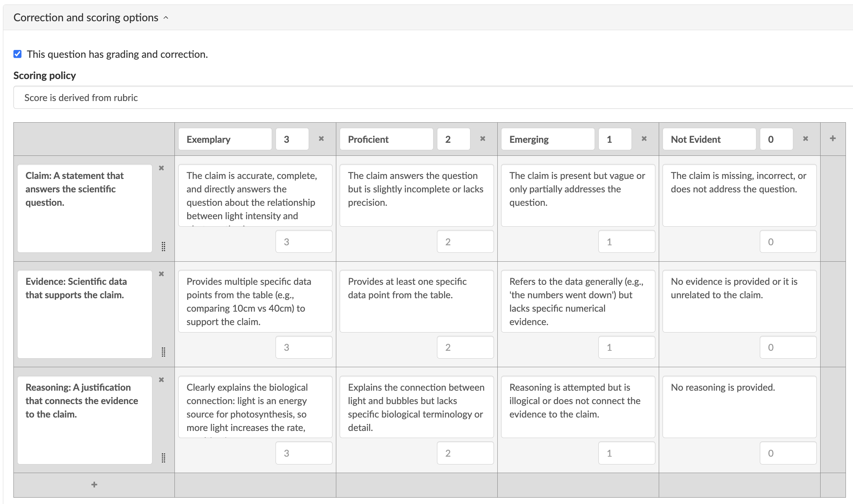Remove the Not Evident column
Image resolution: width=853 pixels, height=504 pixels.
(805, 139)
